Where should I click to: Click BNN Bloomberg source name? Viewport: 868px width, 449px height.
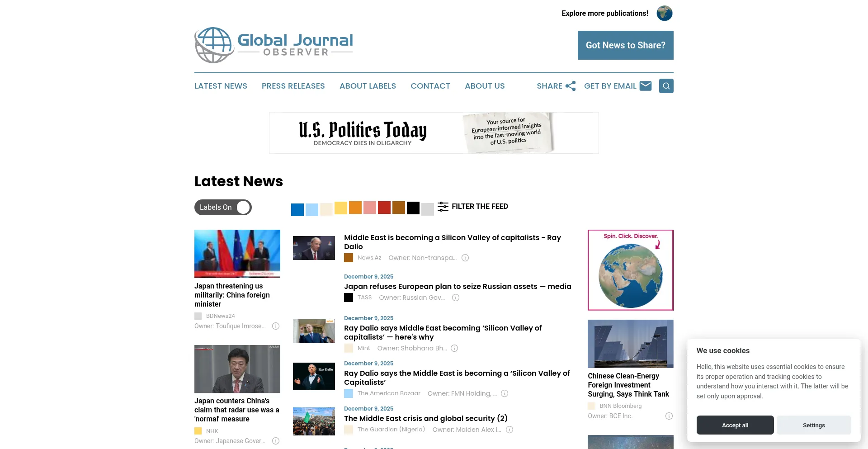click(x=621, y=406)
